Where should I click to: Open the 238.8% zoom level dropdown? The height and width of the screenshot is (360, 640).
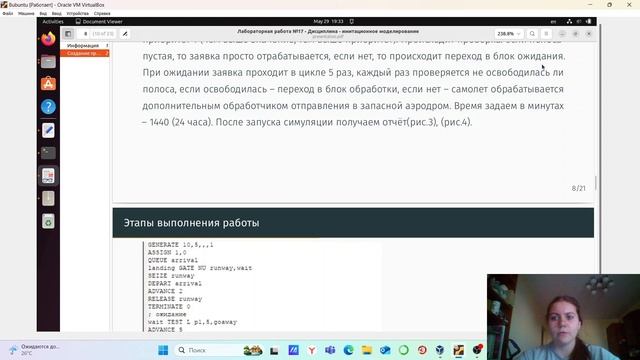(x=509, y=34)
